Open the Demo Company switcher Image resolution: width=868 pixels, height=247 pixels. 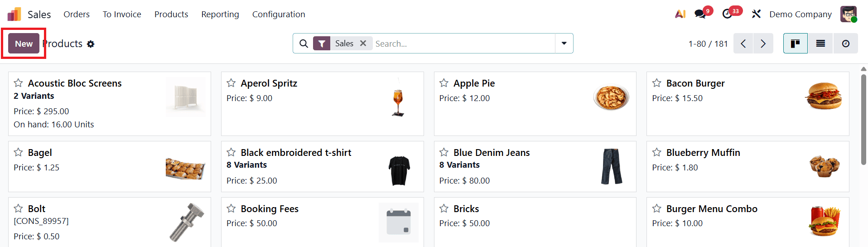coord(800,14)
